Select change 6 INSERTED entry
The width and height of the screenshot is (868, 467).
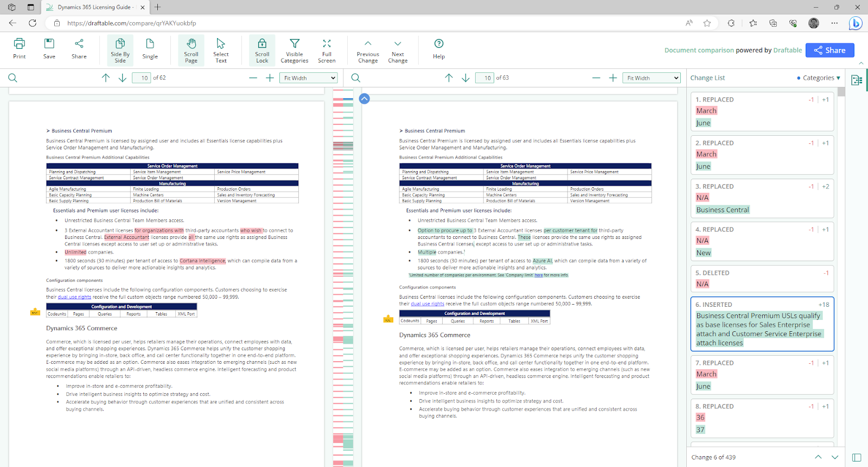point(762,324)
